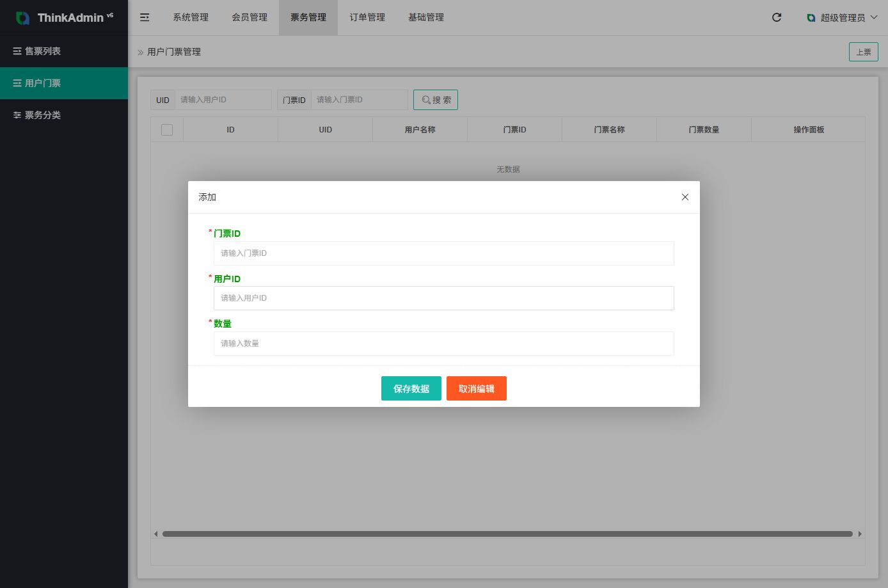Click the 保存数据 button
The image size is (888, 588).
(411, 388)
